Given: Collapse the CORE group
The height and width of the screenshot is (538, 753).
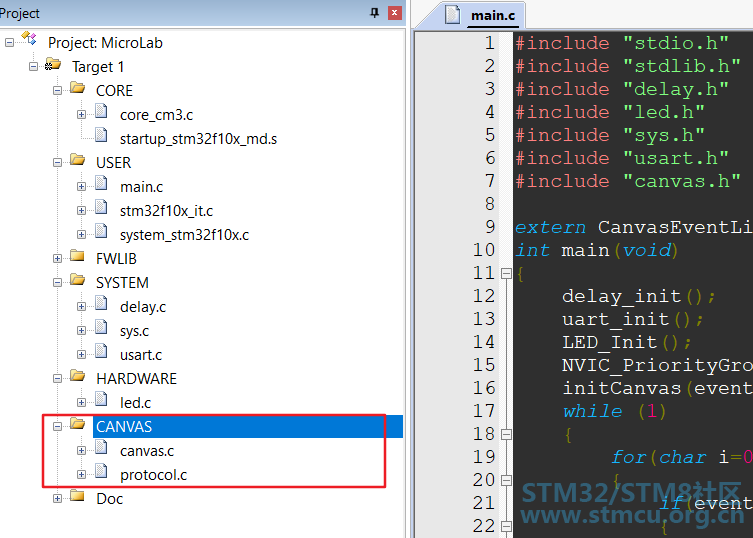Looking at the screenshot, I should pos(57,90).
